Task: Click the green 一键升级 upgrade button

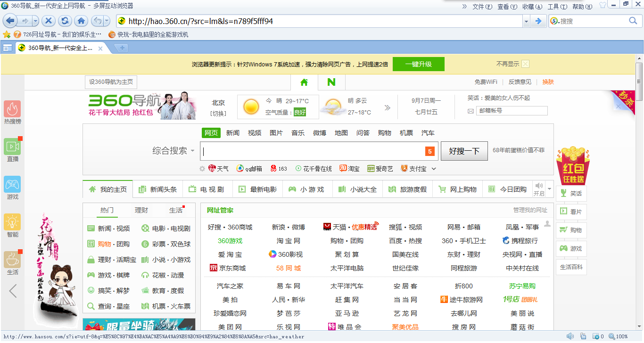Action: pyautogui.click(x=418, y=64)
